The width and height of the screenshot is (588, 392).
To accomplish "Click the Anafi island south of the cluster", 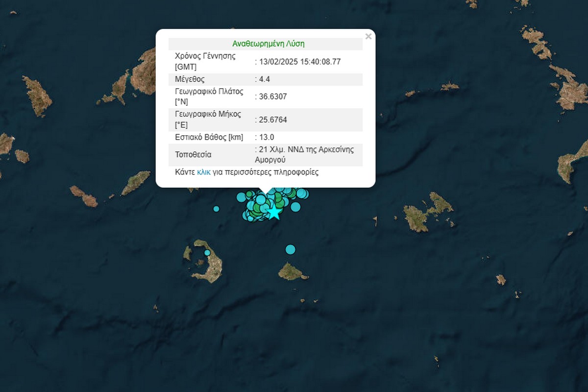I will pos(292,271).
